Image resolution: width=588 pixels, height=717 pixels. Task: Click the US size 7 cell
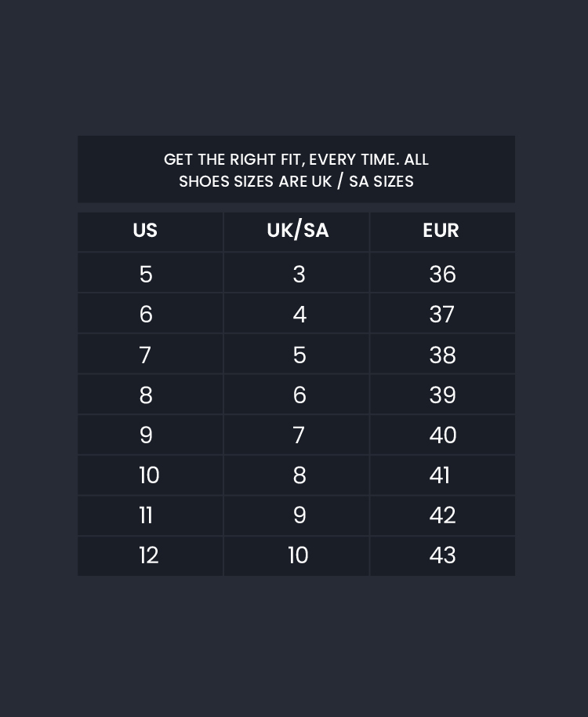point(151,354)
